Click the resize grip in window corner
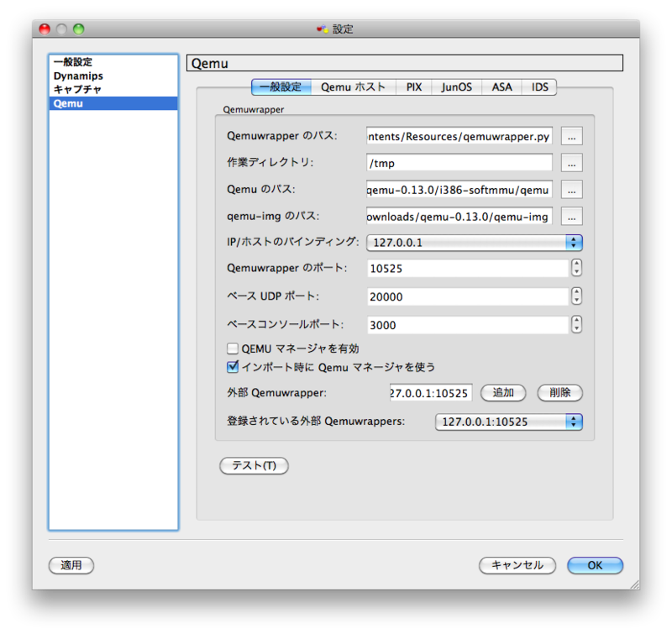This screenshot has width=672, height=634. coord(635,584)
